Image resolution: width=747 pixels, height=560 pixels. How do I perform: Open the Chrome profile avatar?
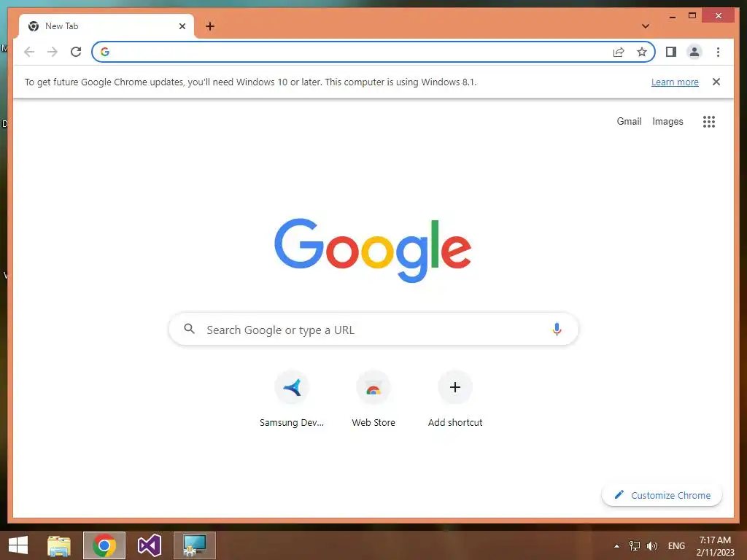pyautogui.click(x=694, y=52)
